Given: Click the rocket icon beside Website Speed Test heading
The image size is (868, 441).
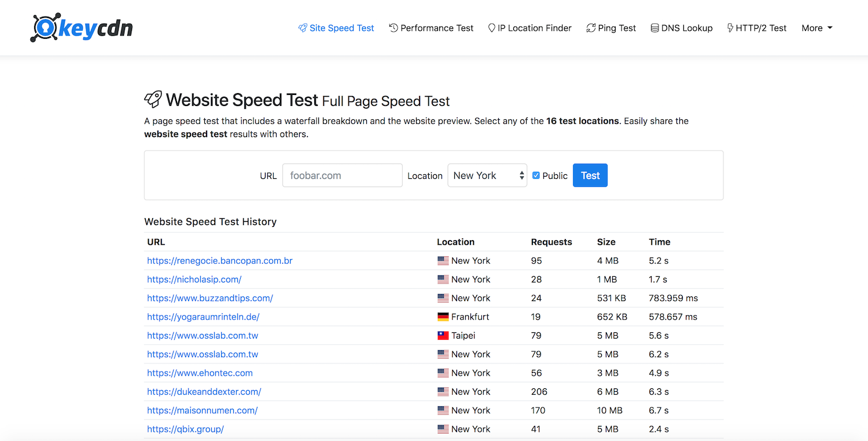Looking at the screenshot, I should pos(153,100).
